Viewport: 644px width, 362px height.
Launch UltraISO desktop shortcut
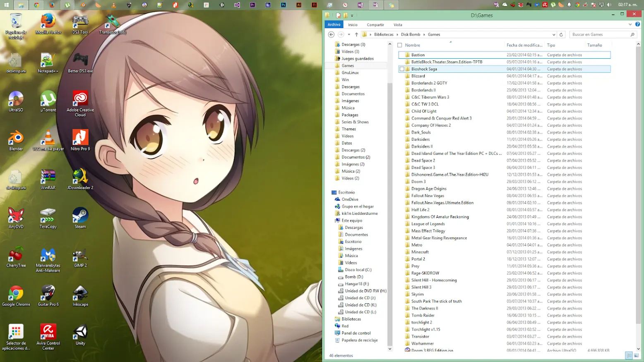(16, 101)
